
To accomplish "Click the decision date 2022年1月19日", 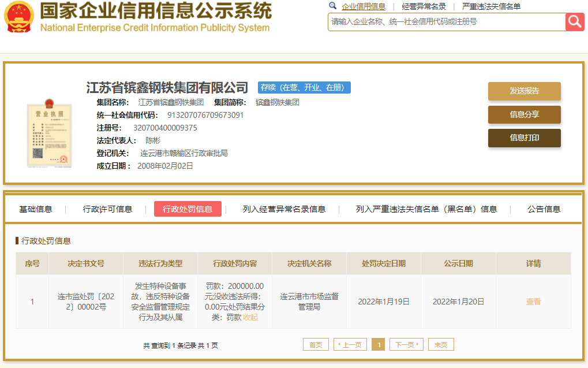I will click(384, 302).
